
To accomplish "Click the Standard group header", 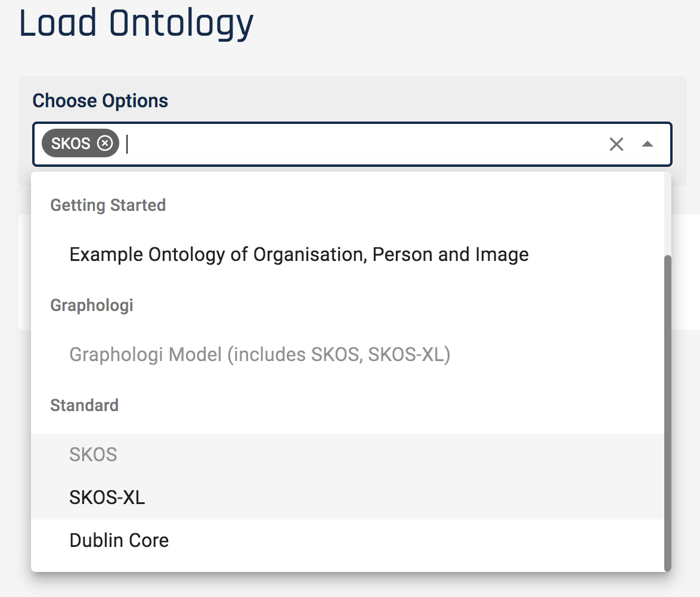I will coord(84,406).
